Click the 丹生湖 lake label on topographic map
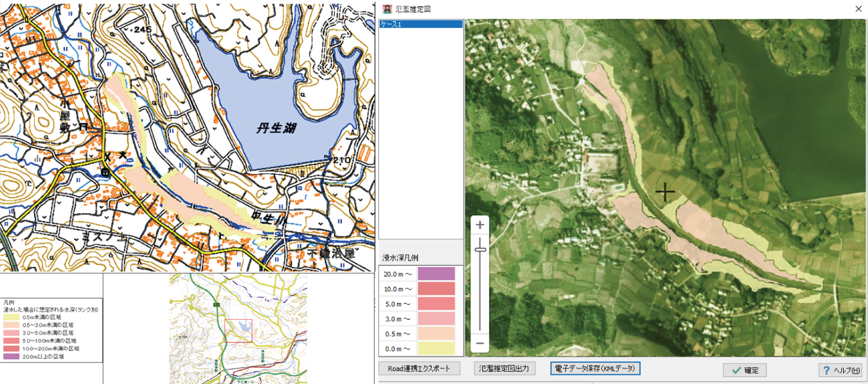Viewport: 868px width, 384px height. point(277,128)
